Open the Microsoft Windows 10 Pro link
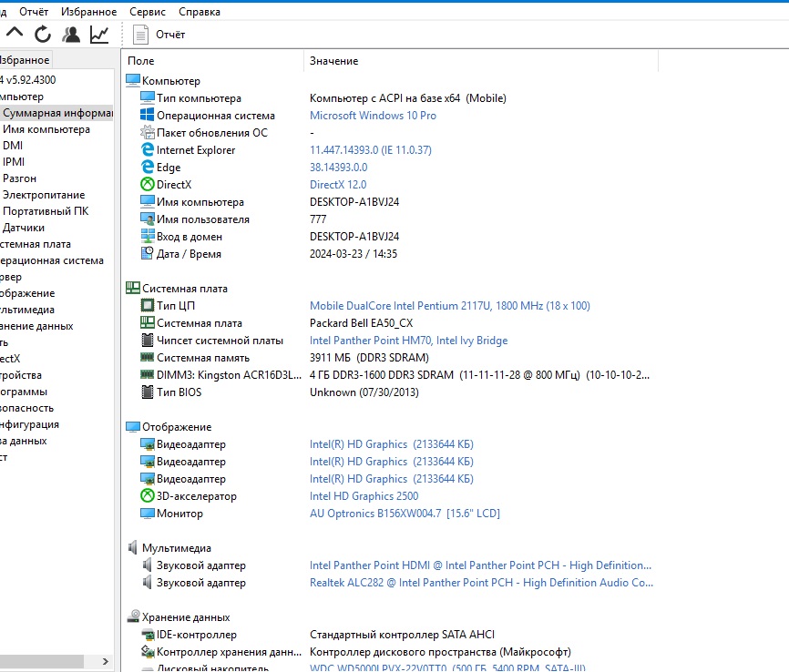Viewport: 789px width, 672px height. pos(373,116)
